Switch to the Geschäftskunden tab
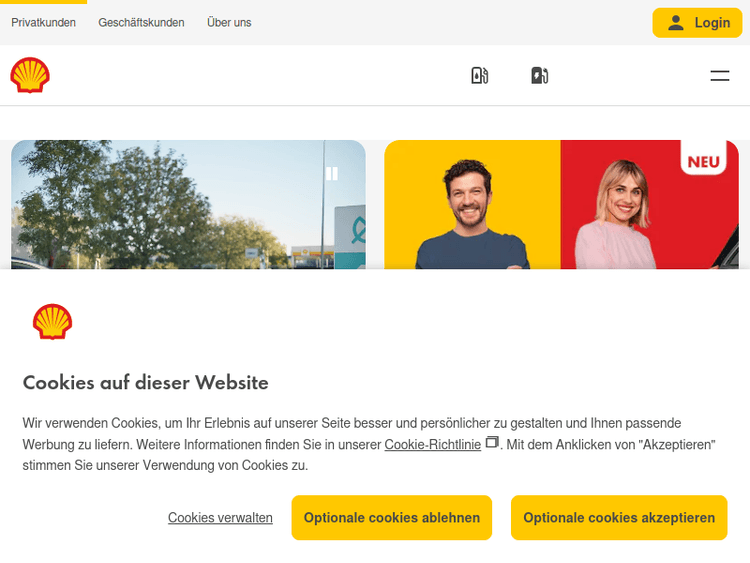The width and height of the screenshot is (750, 563). point(141,22)
